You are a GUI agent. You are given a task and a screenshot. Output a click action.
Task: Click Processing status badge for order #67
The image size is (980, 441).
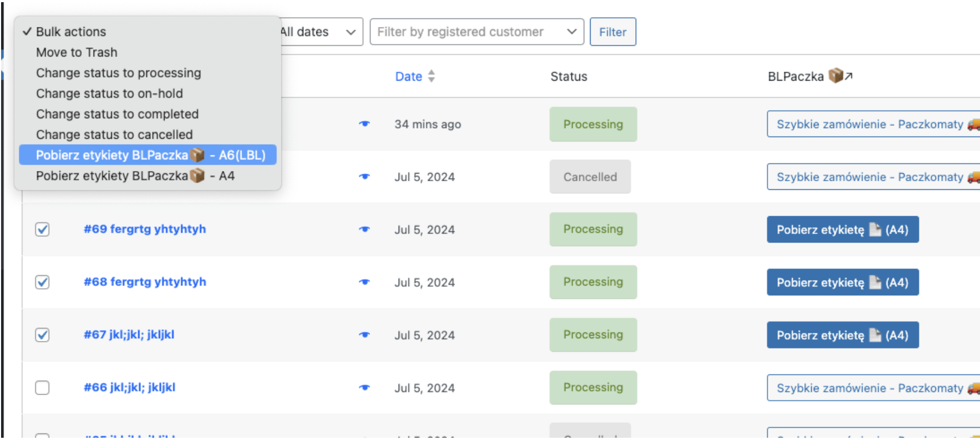593,335
